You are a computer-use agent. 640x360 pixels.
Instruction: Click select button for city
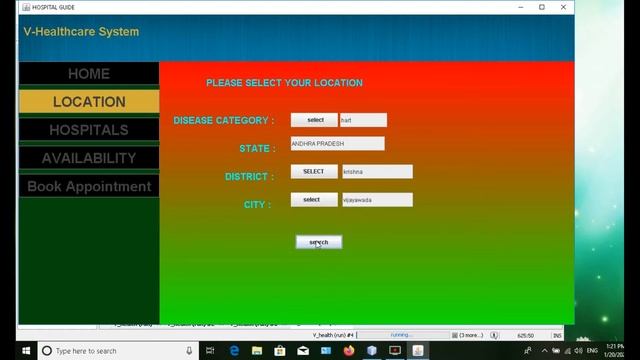[x=314, y=200]
